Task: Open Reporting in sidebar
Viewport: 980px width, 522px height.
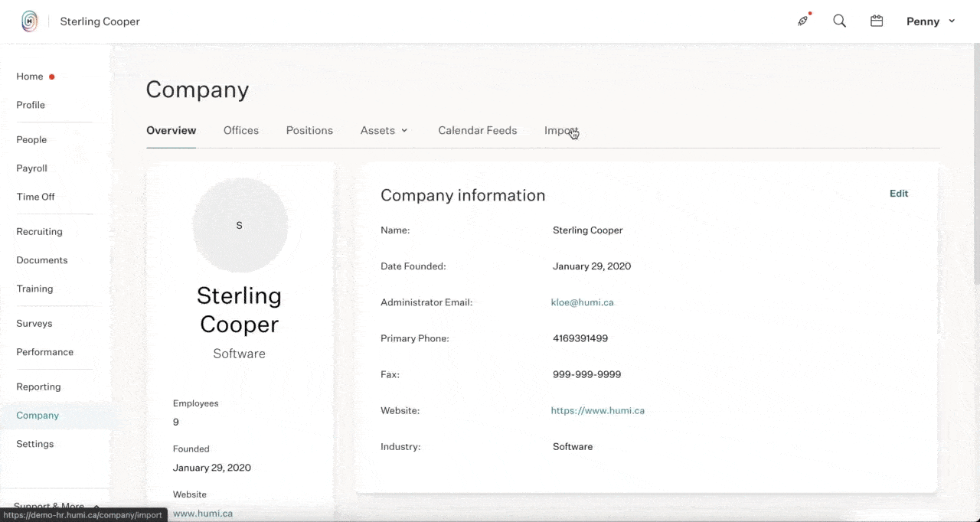Action: click(x=38, y=387)
